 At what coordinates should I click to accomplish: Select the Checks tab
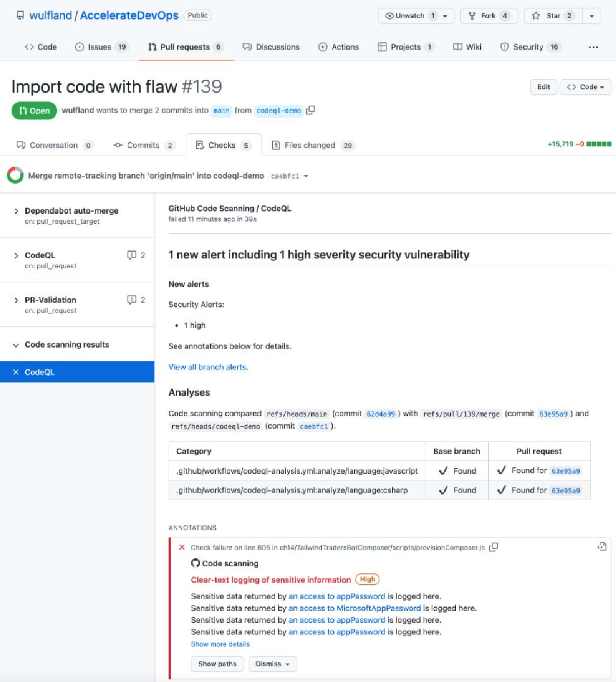pos(223,145)
